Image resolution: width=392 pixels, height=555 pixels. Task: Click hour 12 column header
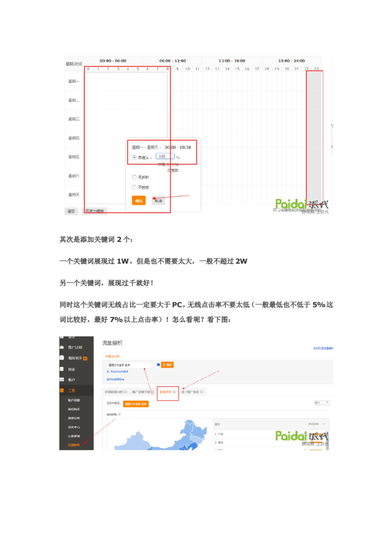[207, 69]
